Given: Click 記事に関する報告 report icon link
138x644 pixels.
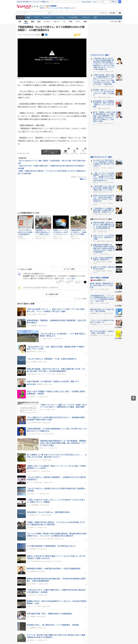Looking at the screenshot, I should tap(23, 153).
